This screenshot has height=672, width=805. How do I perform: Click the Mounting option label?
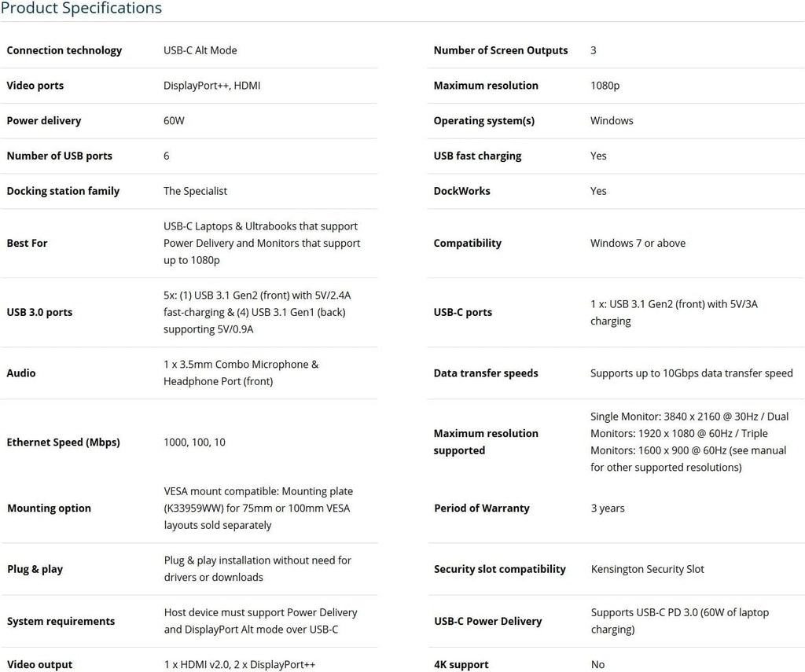click(49, 509)
